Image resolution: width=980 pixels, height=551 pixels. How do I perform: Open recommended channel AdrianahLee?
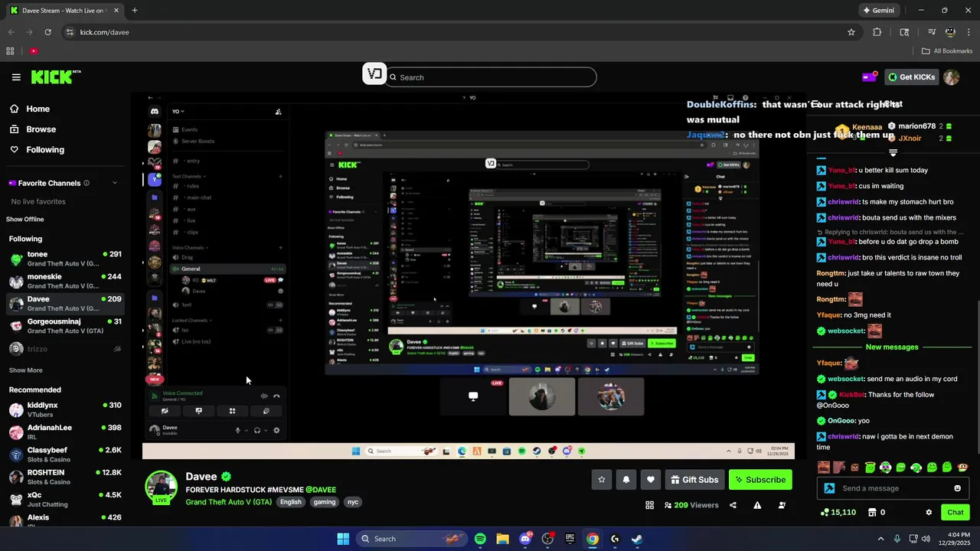(x=65, y=432)
